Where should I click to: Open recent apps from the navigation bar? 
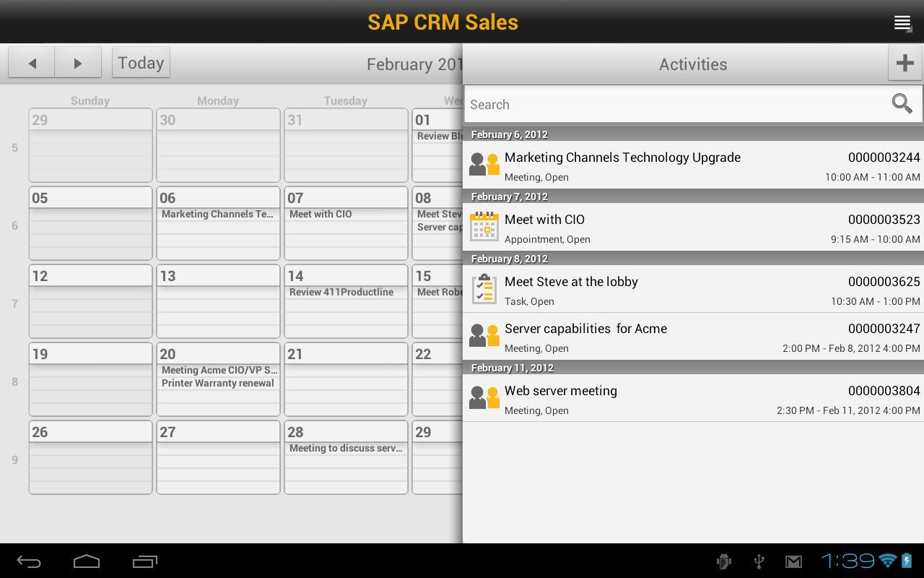coord(143,561)
